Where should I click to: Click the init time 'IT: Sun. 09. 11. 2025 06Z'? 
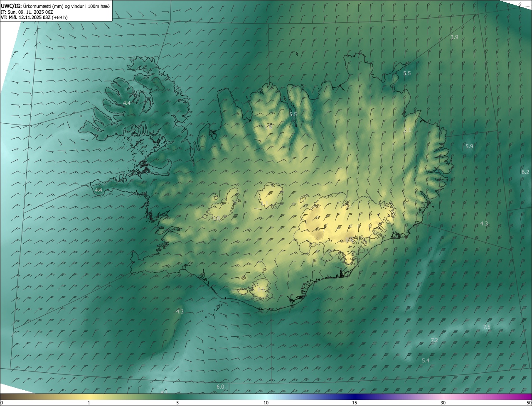point(27,12)
